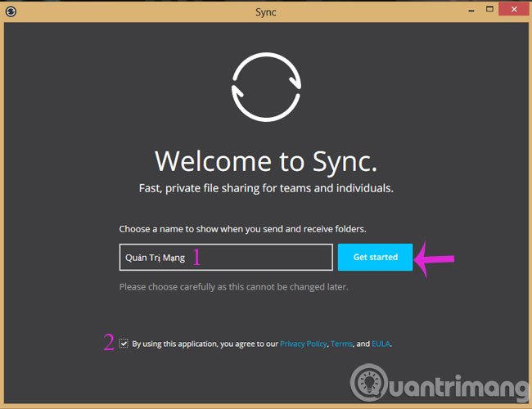Click the 'Choose a name to show' label
532x409 pixels.
(x=242, y=229)
